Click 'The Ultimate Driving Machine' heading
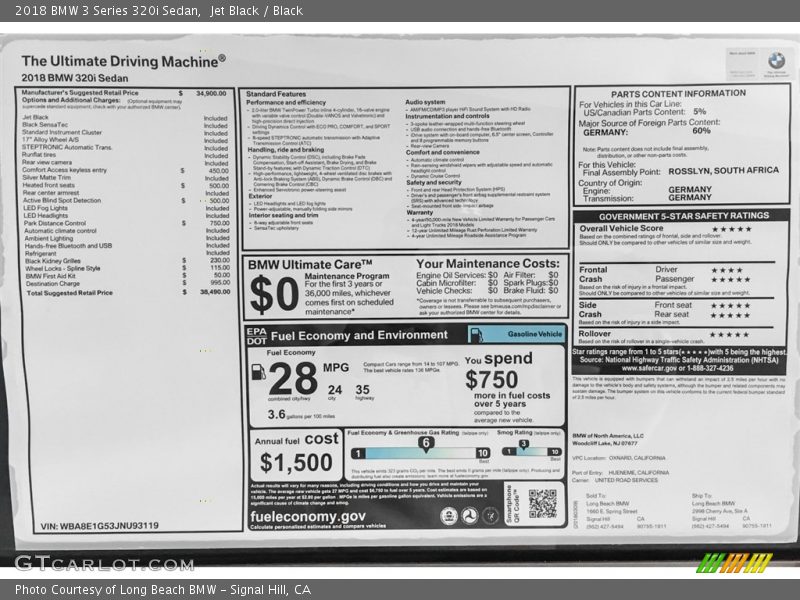Viewport: 800px width, 600px height. coord(123,61)
